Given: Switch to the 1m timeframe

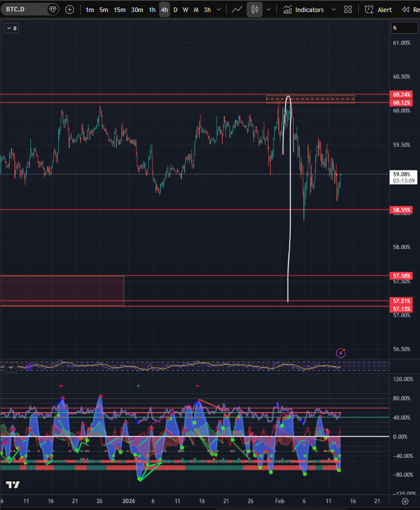Looking at the screenshot, I should tap(90, 10).
